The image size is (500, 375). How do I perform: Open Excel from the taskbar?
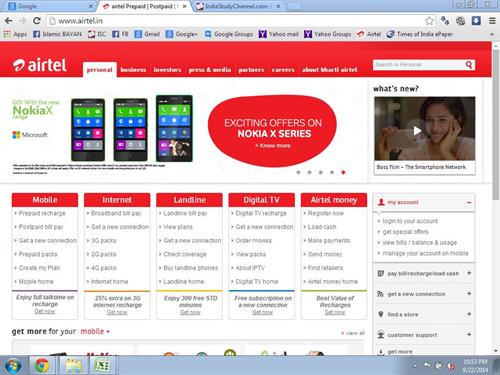point(102,365)
